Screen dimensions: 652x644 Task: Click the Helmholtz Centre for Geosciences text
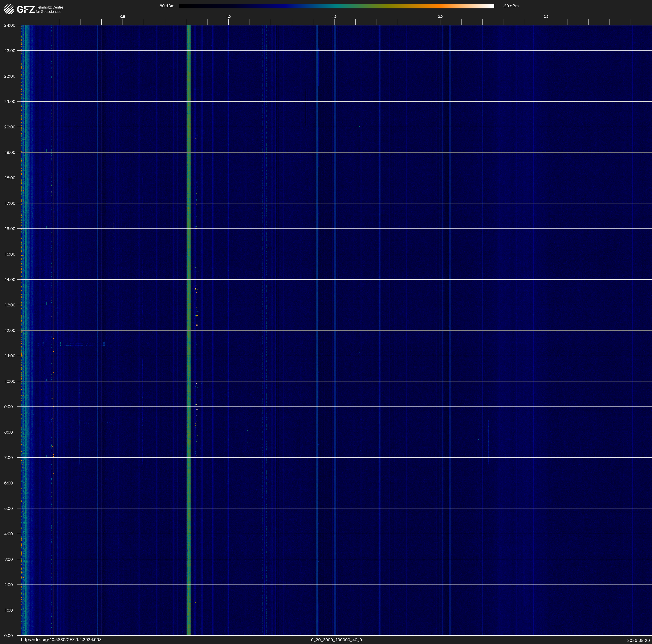(x=49, y=9)
